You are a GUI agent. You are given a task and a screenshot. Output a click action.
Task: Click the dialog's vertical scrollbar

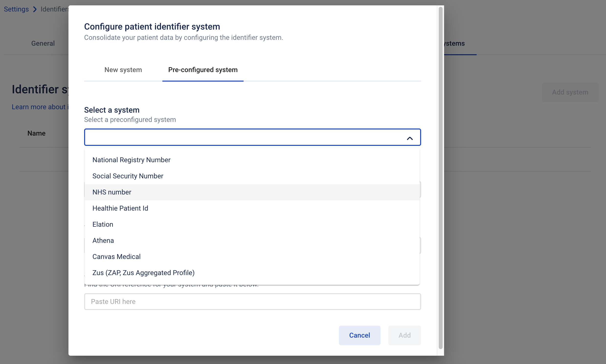pyautogui.click(x=440, y=178)
